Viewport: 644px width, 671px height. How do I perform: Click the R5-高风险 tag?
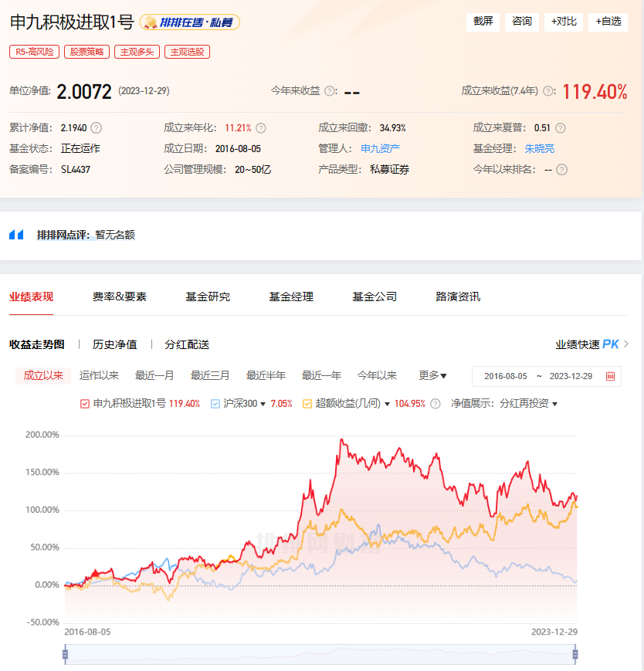[x=34, y=52]
